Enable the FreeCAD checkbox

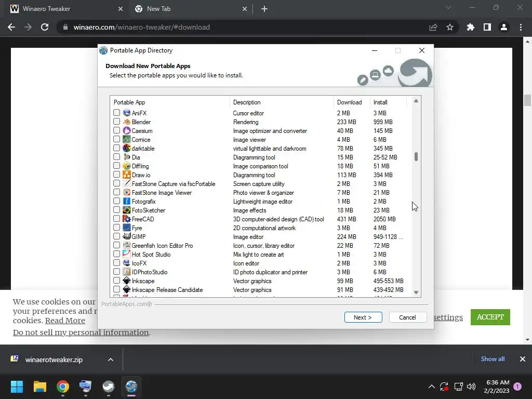click(x=116, y=218)
